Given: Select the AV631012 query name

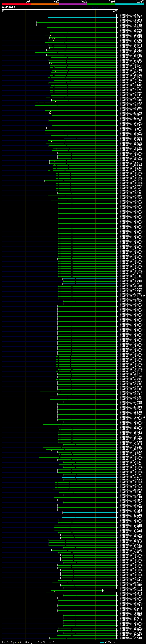Looking at the screenshot, I should coord(8,7).
